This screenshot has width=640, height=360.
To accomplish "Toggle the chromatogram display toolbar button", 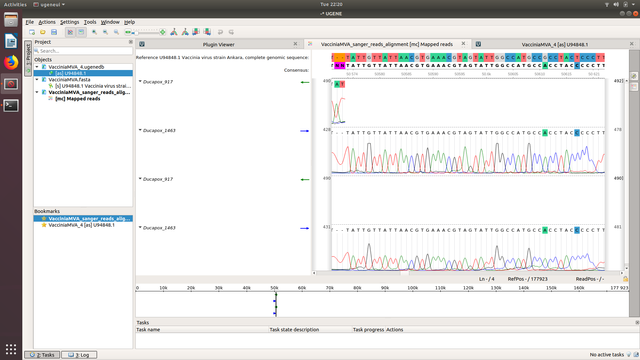I will [70, 32].
